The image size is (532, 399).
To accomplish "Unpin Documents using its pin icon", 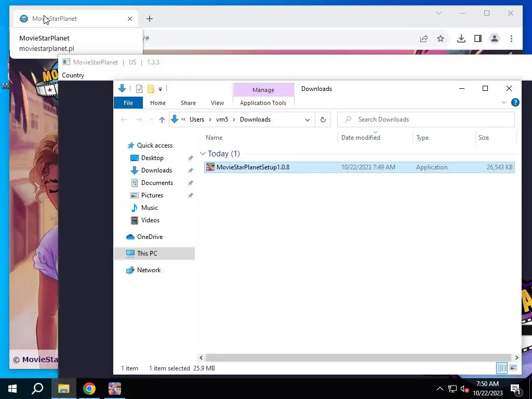I will tap(190, 183).
